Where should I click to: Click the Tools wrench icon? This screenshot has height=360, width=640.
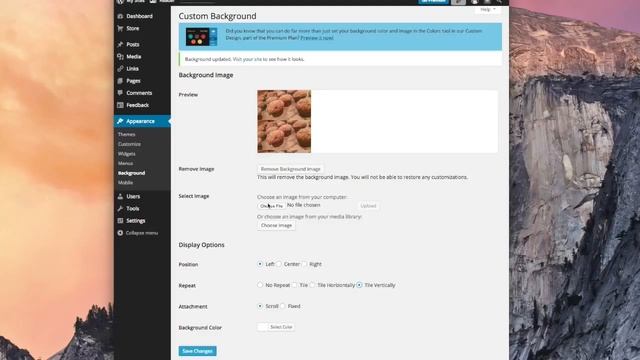click(120, 209)
